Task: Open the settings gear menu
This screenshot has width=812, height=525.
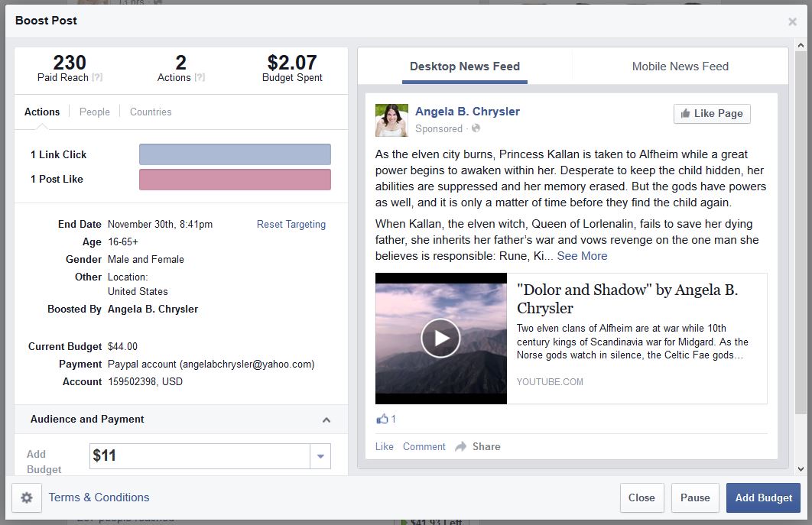Action: (27, 497)
